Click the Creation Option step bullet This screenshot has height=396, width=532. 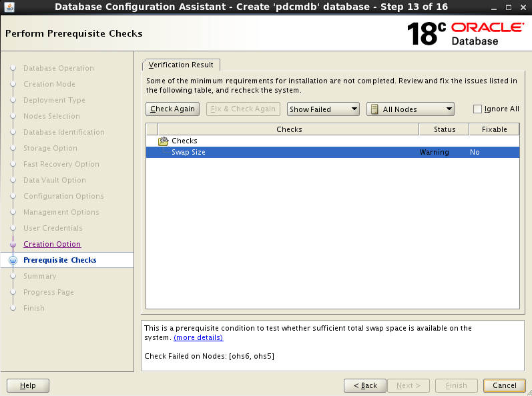click(13, 244)
